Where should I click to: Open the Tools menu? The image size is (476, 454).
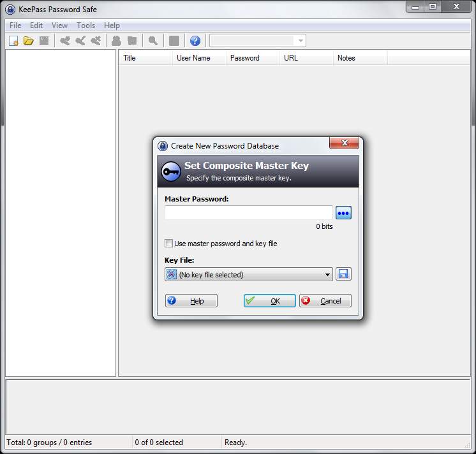point(86,26)
